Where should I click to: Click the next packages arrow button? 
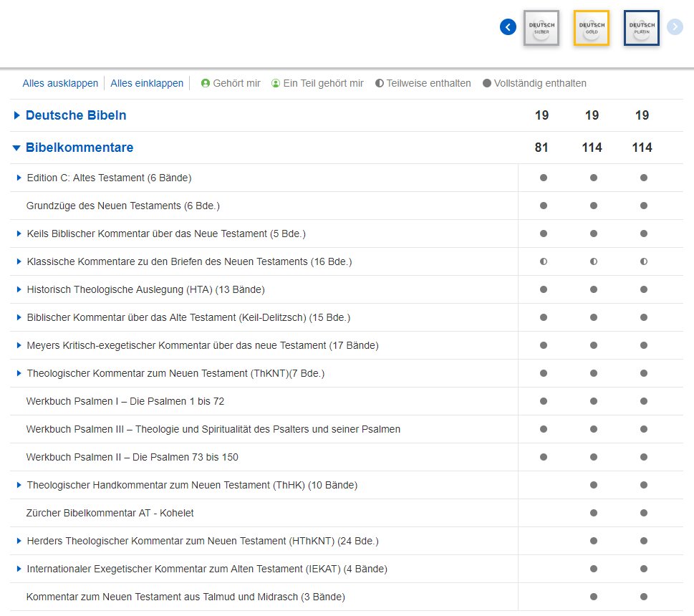(675, 27)
